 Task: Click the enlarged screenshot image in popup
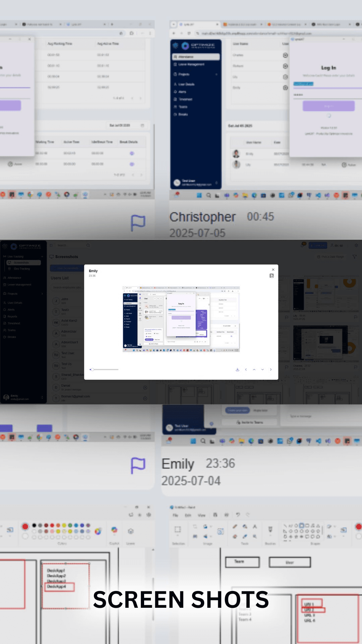pos(181,319)
